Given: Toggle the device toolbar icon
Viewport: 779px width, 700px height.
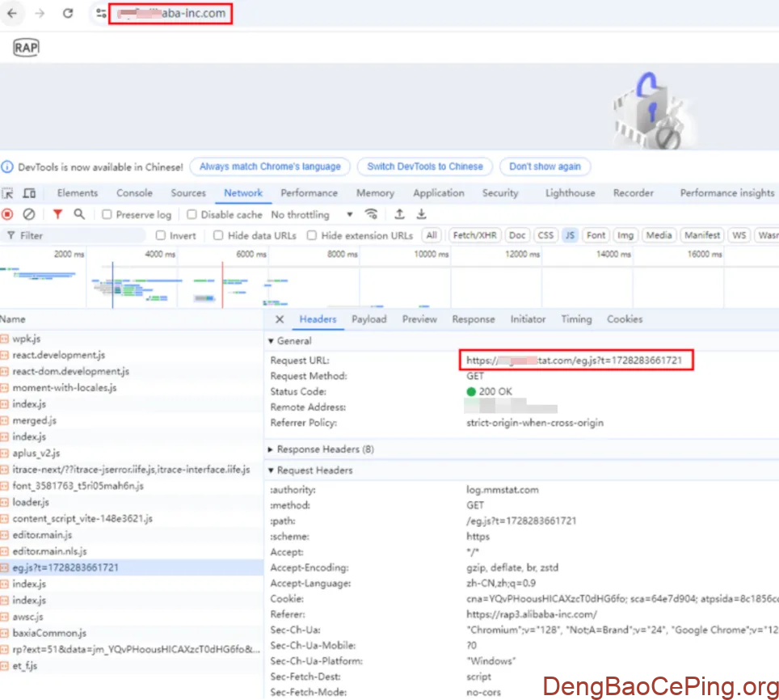Looking at the screenshot, I should coord(29,193).
